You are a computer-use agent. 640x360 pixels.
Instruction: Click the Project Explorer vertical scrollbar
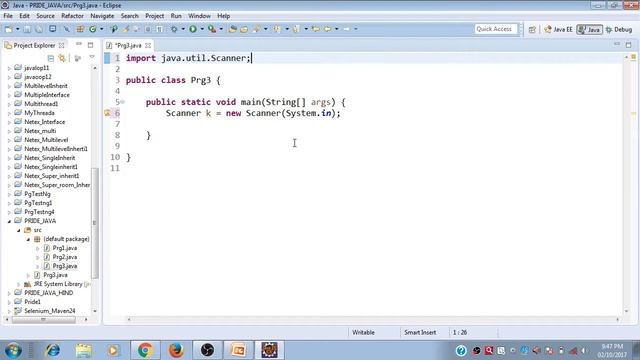(95, 222)
